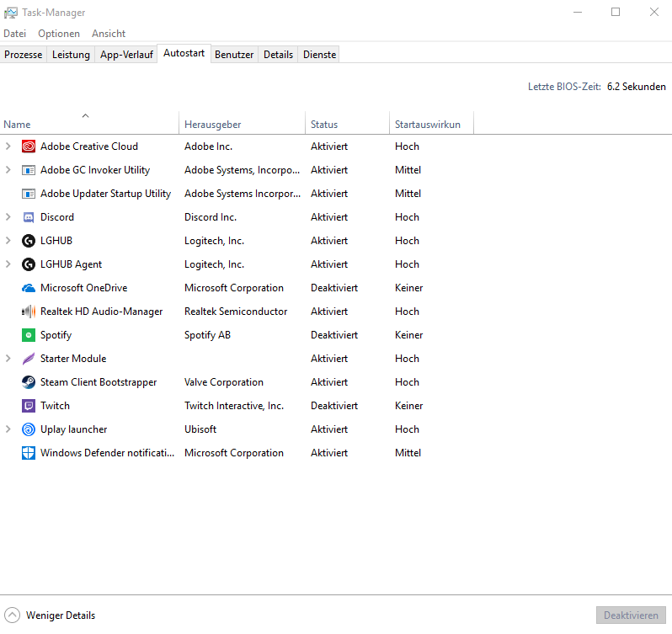
Task: Sort by the Herausgeber column header
Action: pos(243,123)
